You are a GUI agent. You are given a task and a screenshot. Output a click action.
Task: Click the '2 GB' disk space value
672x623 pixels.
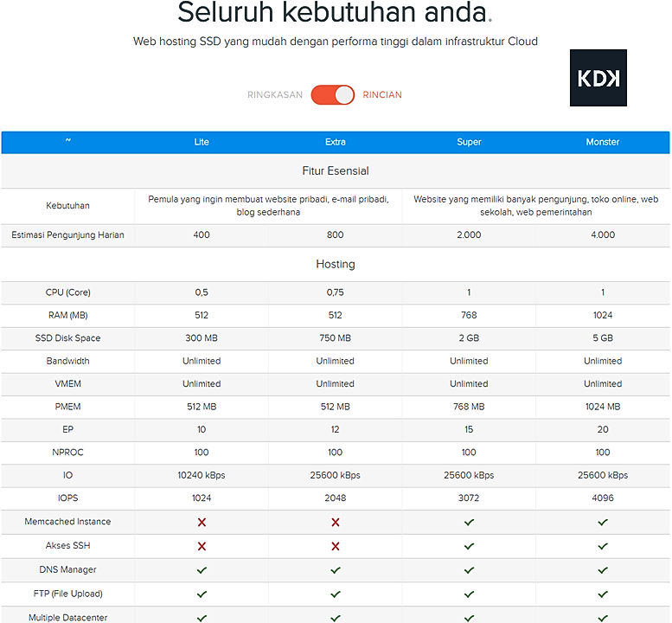tap(469, 337)
